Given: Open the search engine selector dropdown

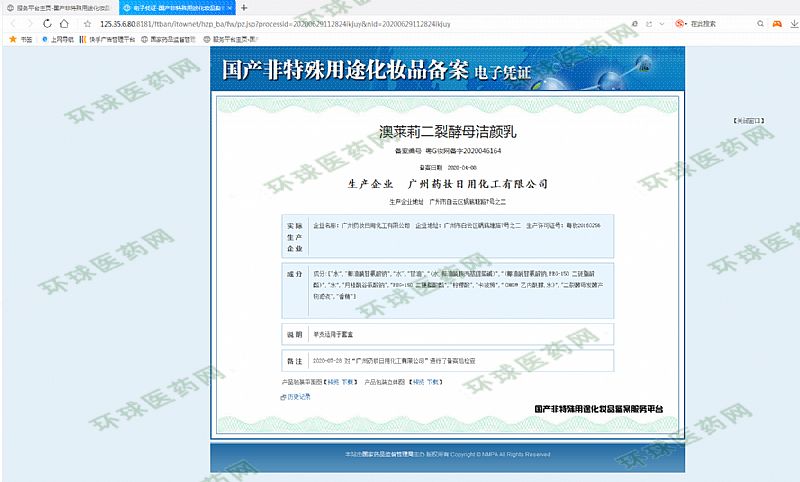Looking at the screenshot, I should click(684, 23).
